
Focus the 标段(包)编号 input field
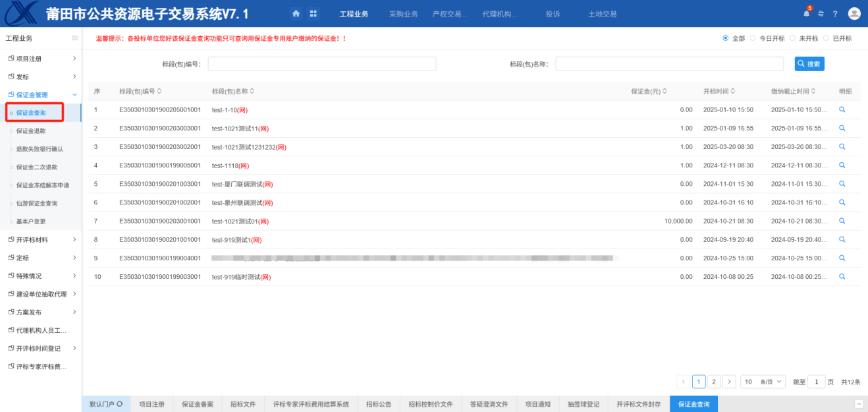tap(321, 64)
